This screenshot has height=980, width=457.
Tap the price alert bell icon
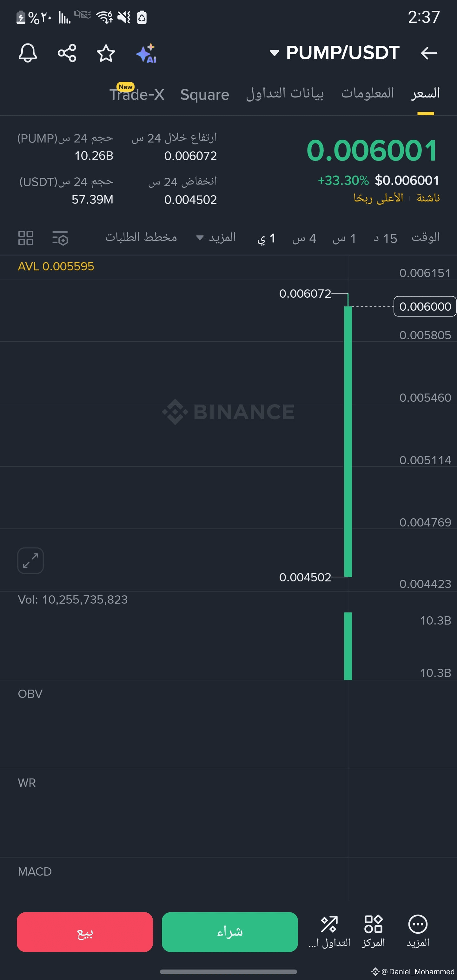pyautogui.click(x=28, y=53)
